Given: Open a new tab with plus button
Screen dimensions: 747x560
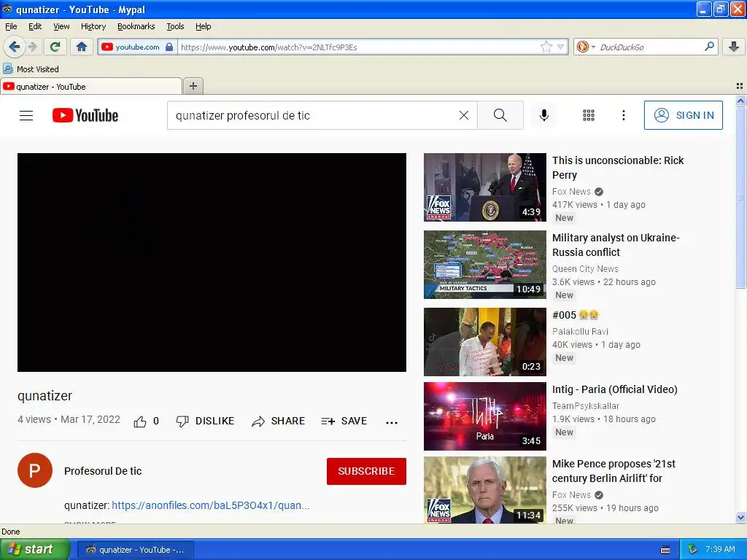Looking at the screenshot, I should 193,86.
